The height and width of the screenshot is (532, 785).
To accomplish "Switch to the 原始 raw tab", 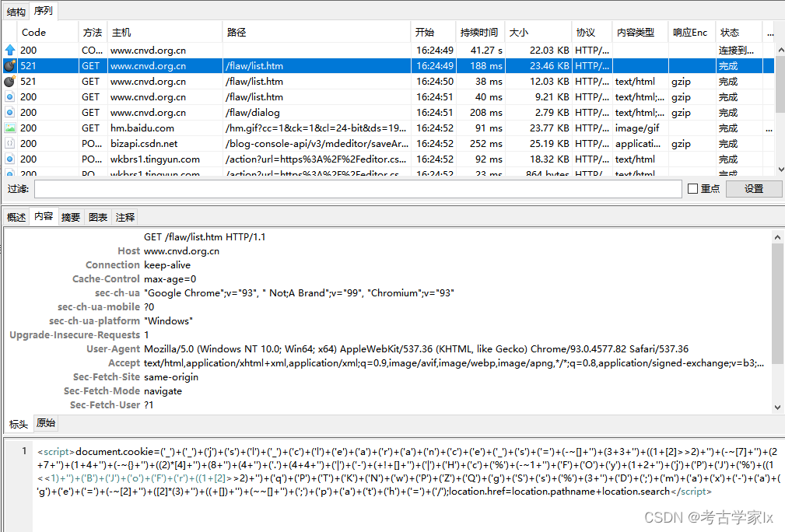I will tap(46, 423).
